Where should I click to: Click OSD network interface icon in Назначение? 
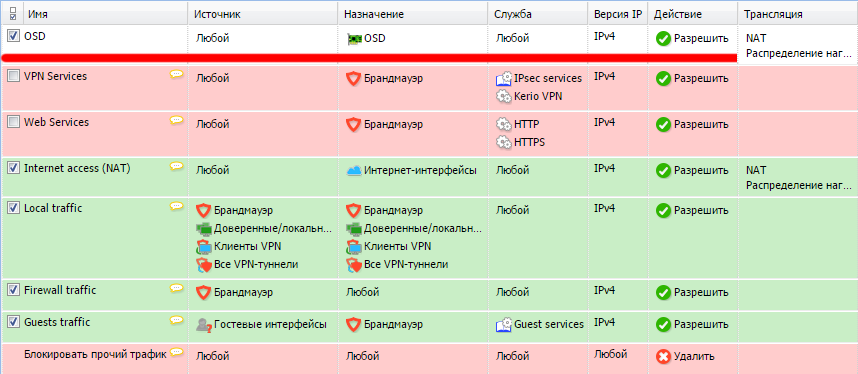coord(355,39)
